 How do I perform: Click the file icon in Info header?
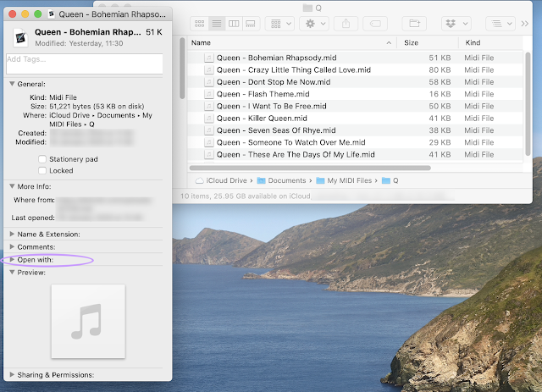point(20,37)
